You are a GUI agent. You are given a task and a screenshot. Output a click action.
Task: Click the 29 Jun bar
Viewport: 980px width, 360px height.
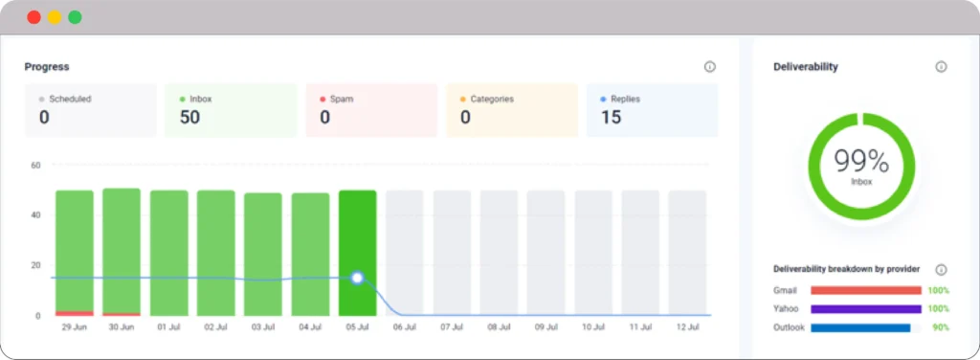(x=75, y=253)
